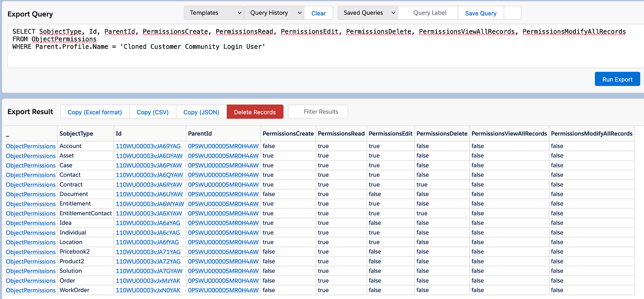Open record Id 110WU00003vJA69YAG
Image resolution: width=644 pixels, height=299 pixels.
148,146
